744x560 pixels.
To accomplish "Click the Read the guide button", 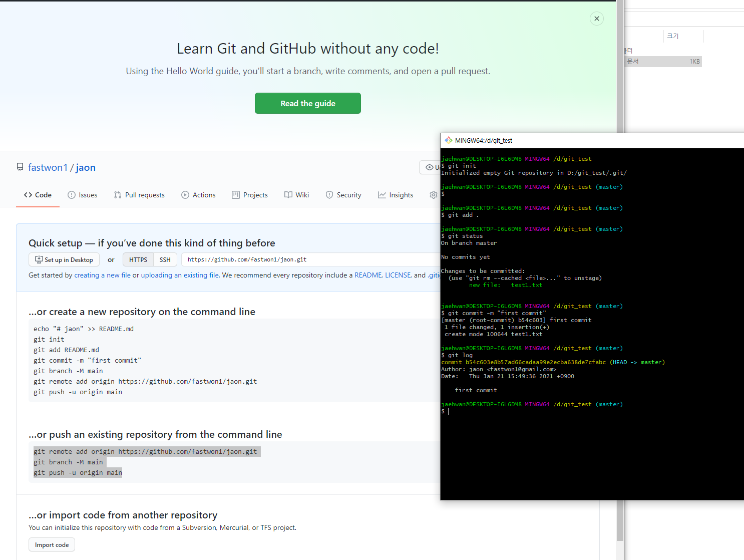I will (307, 103).
